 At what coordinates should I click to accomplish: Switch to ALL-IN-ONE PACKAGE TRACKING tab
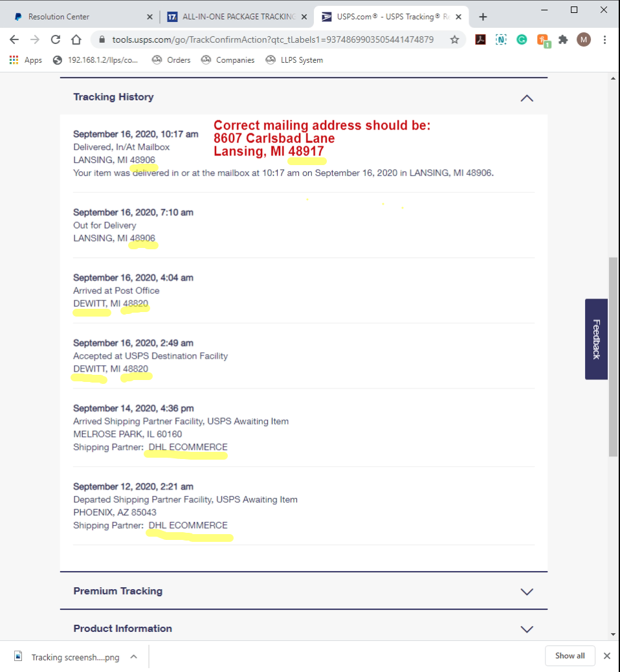click(x=232, y=17)
